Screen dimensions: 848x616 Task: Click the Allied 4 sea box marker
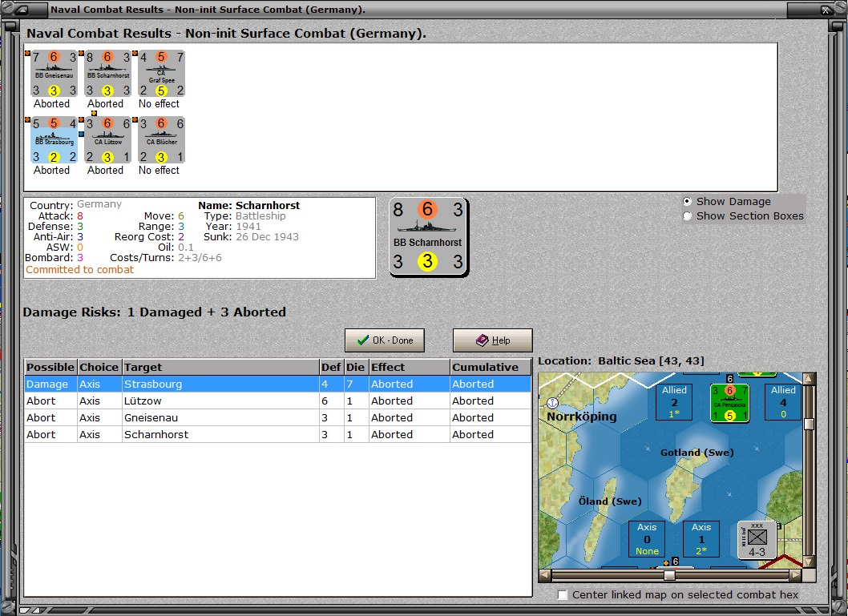click(x=782, y=402)
